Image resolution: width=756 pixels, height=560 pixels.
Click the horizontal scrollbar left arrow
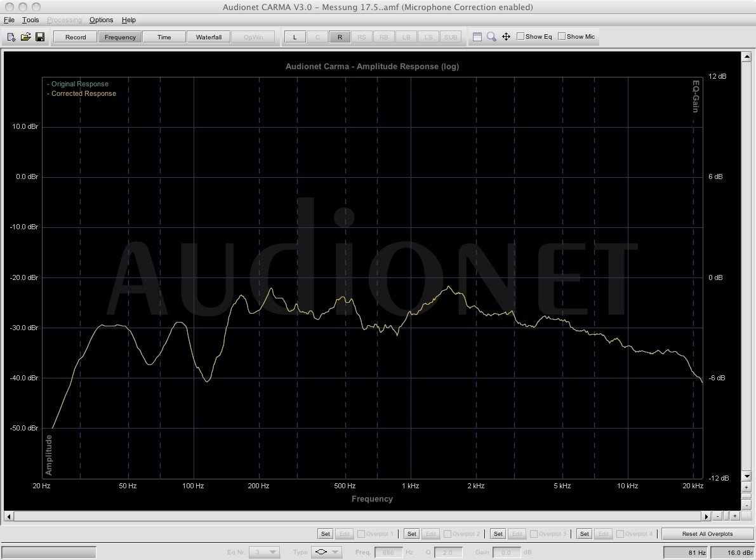pos(9,516)
